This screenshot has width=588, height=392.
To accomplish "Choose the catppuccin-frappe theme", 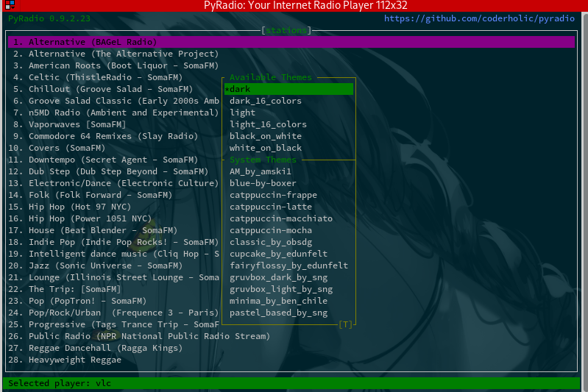I will tap(273, 195).
